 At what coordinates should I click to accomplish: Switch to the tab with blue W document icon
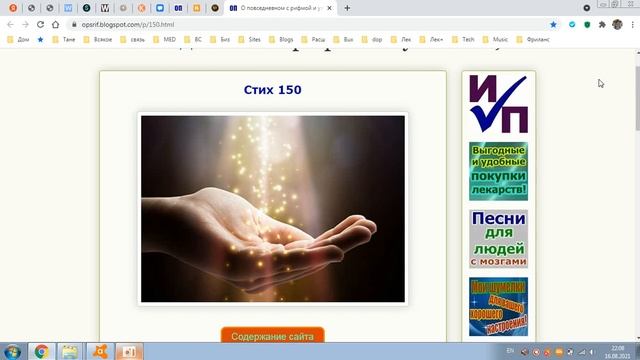(x=68, y=8)
